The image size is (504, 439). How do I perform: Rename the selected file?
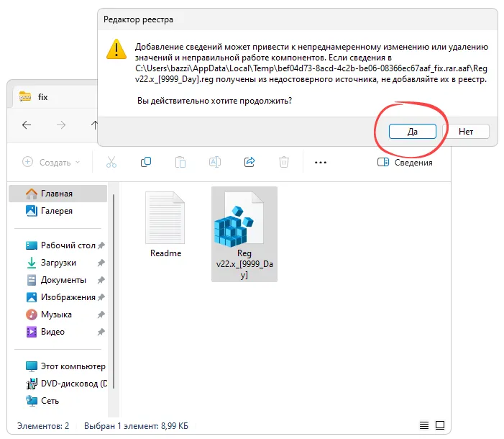tap(215, 162)
